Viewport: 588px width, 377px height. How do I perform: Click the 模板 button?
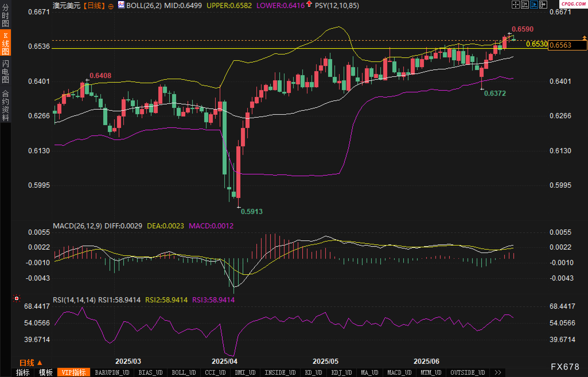[x=46, y=372]
